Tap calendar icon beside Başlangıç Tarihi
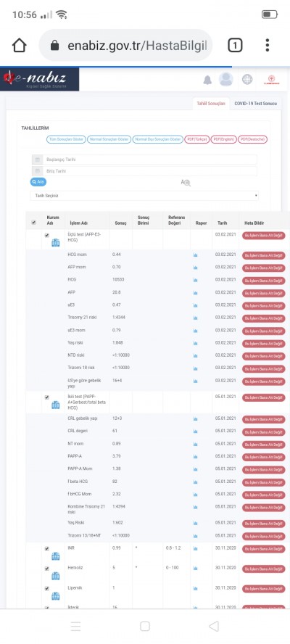 click(x=38, y=160)
